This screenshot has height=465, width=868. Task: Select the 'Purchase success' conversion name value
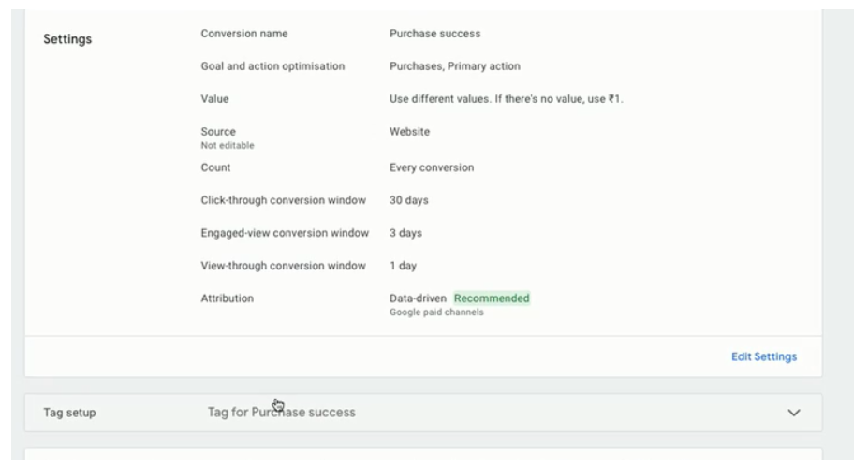pos(435,33)
